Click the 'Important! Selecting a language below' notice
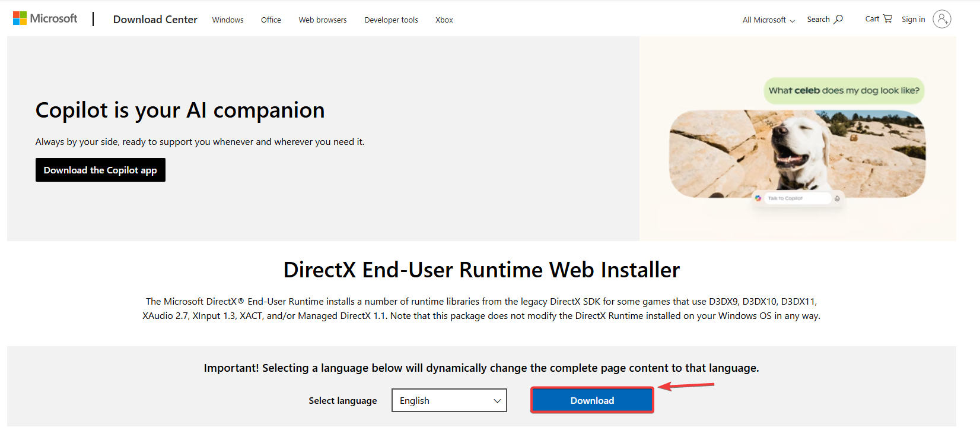The height and width of the screenshot is (446, 980). click(482, 368)
